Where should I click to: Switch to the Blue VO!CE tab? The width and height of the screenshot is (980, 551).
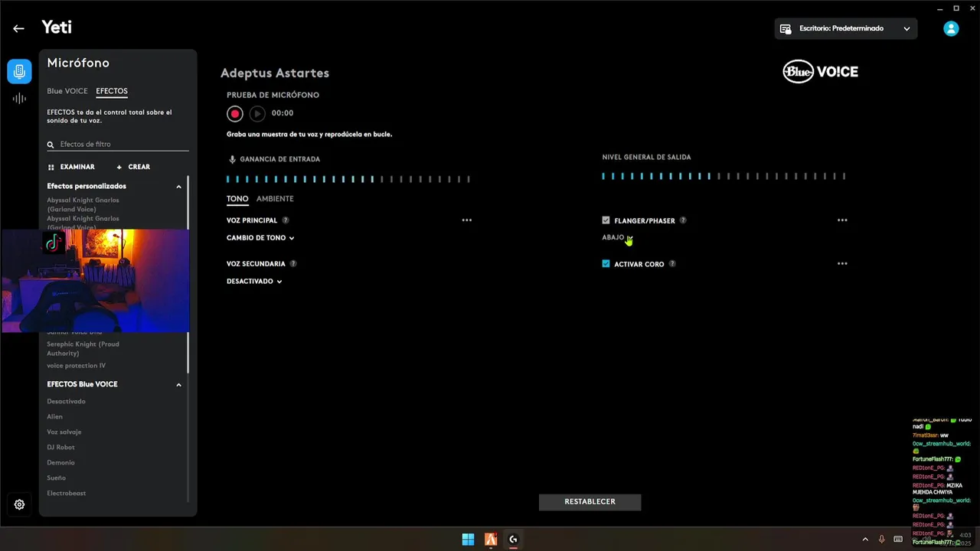[67, 91]
